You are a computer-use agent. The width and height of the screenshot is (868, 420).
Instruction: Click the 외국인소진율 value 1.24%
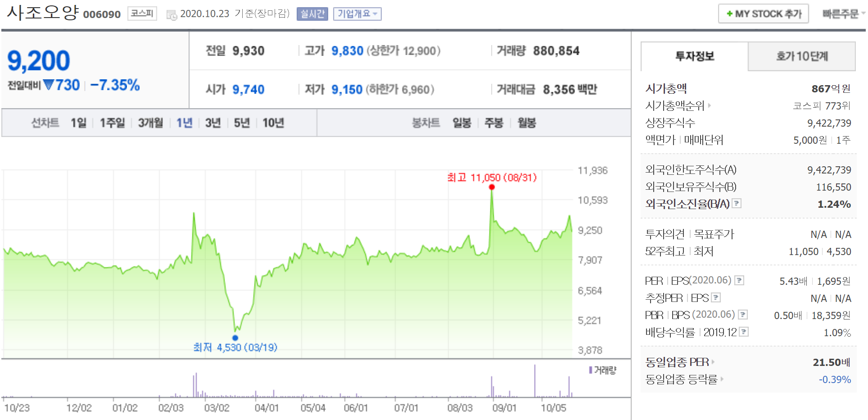pyautogui.click(x=834, y=204)
